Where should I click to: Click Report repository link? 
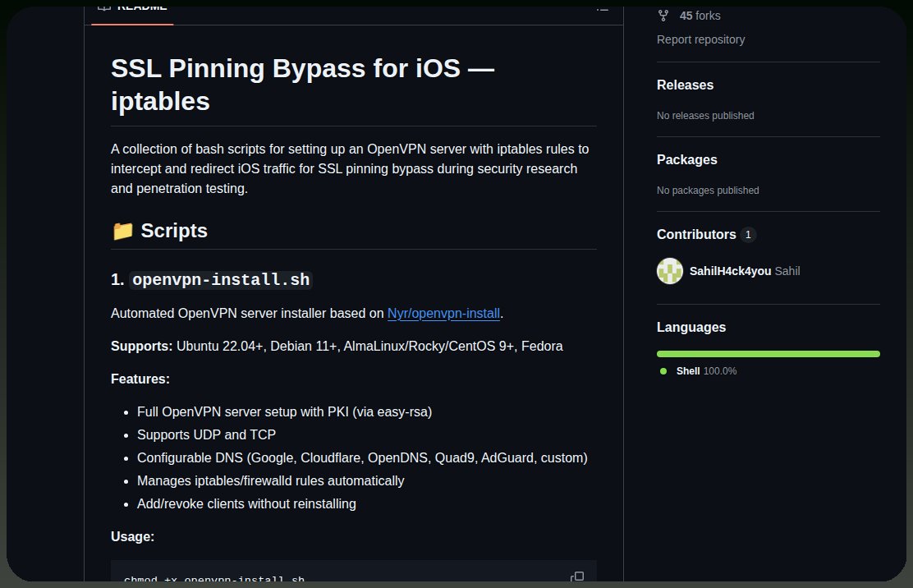click(700, 39)
